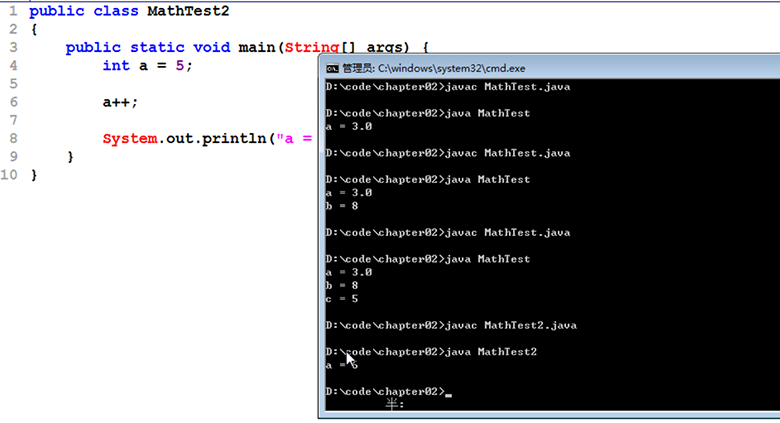Click the 'int' keyword on line 4

coord(115,65)
